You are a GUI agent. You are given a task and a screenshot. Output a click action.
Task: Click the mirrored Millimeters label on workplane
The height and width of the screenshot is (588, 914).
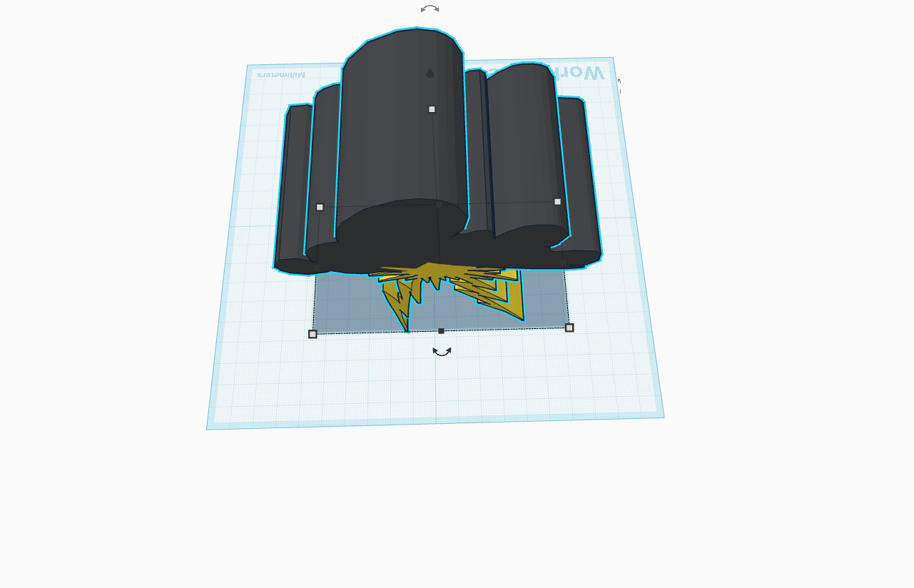pyautogui.click(x=281, y=74)
